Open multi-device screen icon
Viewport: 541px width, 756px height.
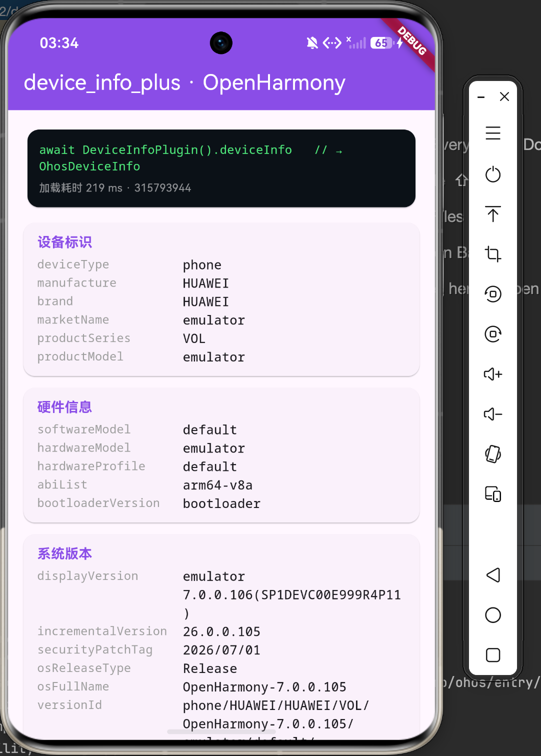click(x=493, y=494)
